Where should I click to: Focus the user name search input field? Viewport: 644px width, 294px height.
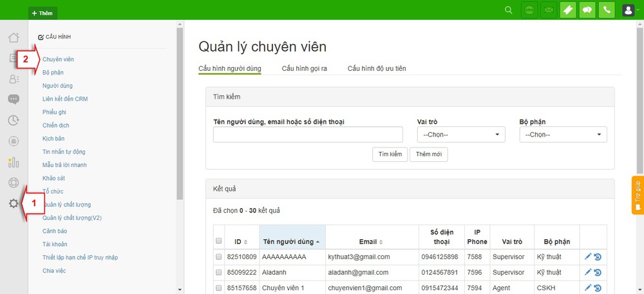point(308,135)
